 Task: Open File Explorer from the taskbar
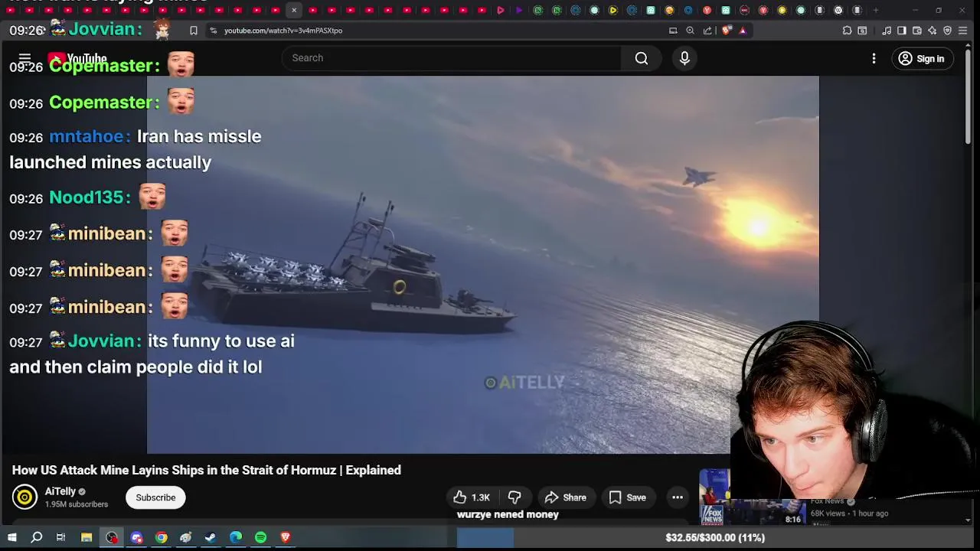click(x=87, y=537)
